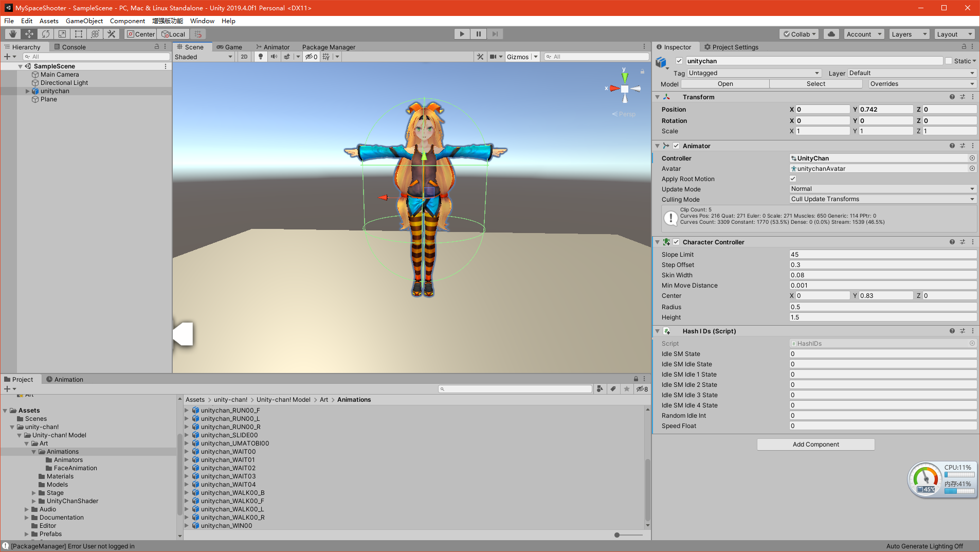Toggle scene audio icon
Screen dimensions: 980x552
274,57
